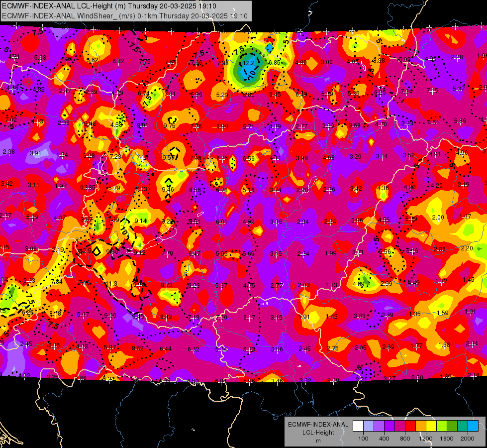Click the 1.68 grid value
This screenshot has height=448, width=487.
tap(444, 345)
